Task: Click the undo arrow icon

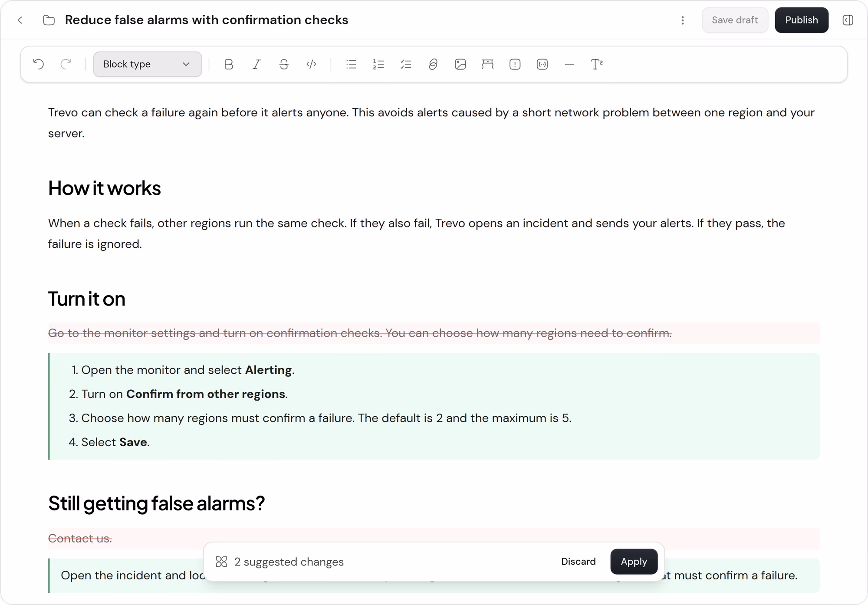Action: [x=39, y=64]
